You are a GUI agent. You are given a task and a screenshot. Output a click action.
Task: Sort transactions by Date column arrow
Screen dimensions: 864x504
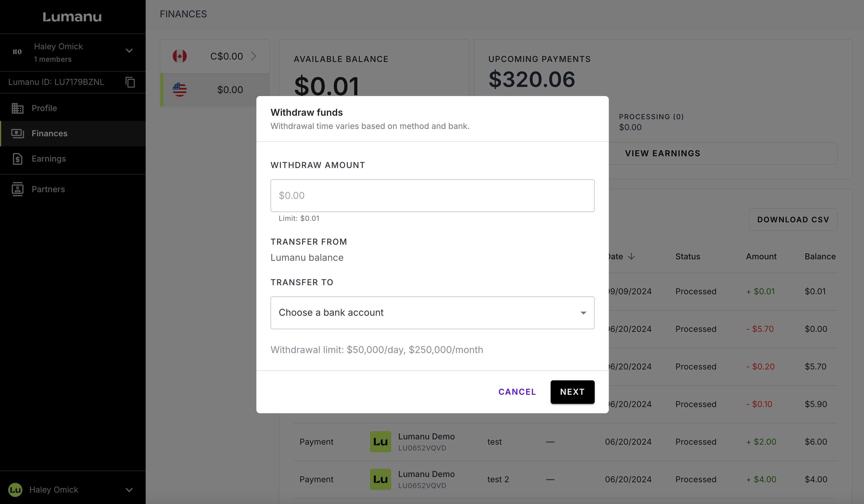[x=631, y=256]
